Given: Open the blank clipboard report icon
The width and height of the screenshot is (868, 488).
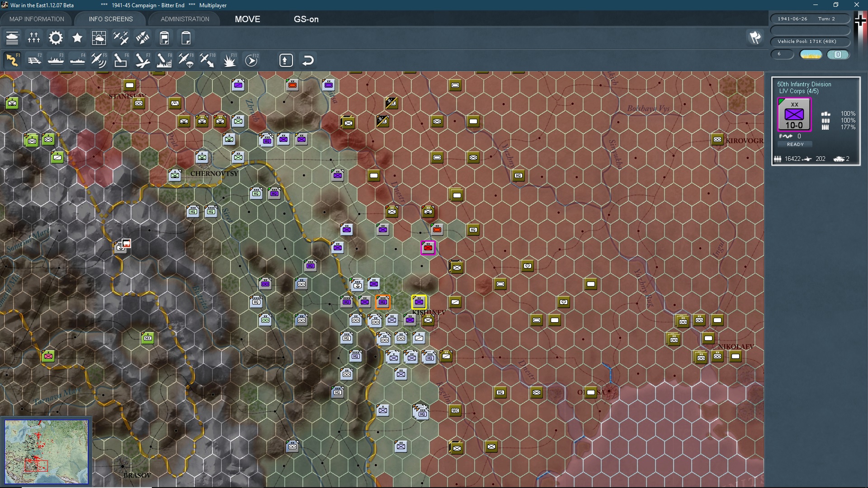Looking at the screenshot, I should click(x=186, y=38).
